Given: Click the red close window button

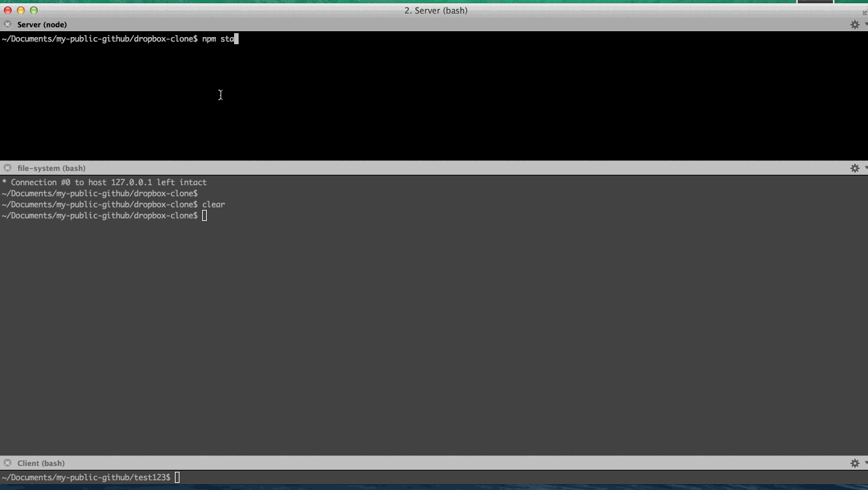Looking at the screenshot, I should tap(8, 10).
